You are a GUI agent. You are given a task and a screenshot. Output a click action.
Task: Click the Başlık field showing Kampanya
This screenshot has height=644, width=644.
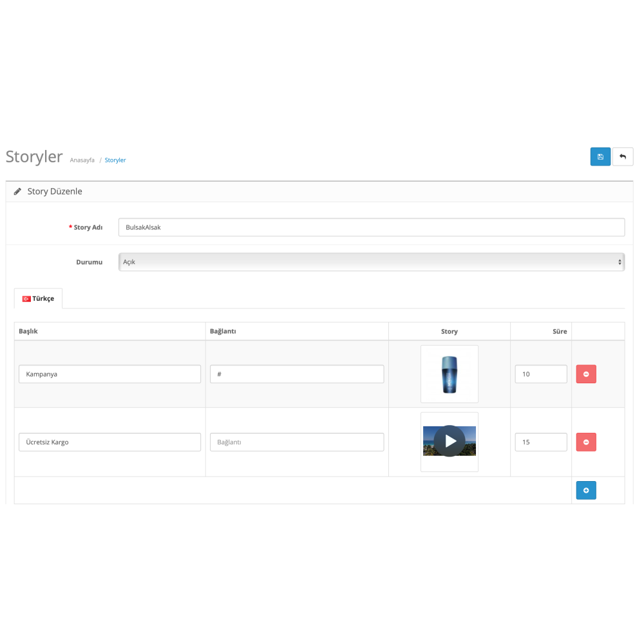[109, 374]
